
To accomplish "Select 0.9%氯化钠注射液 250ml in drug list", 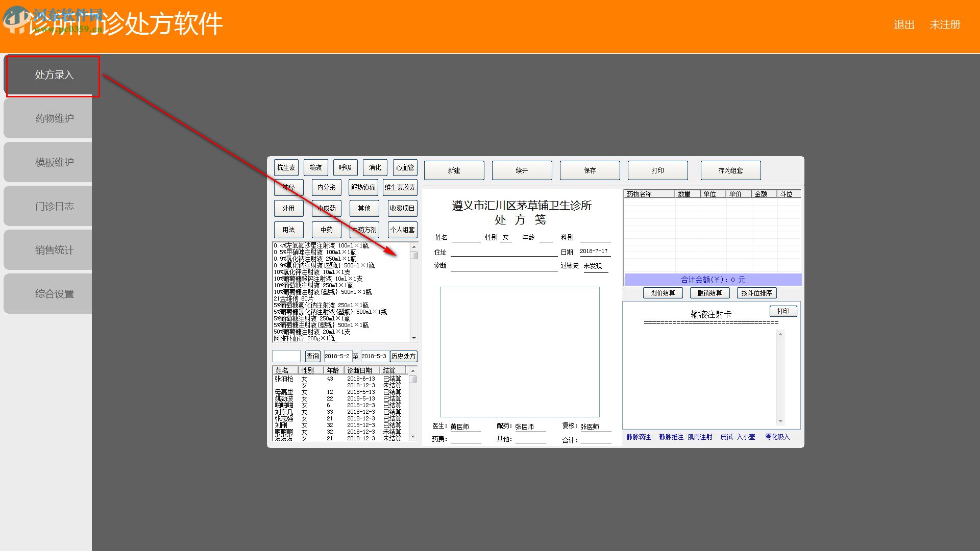I will [x=315, y=259].
